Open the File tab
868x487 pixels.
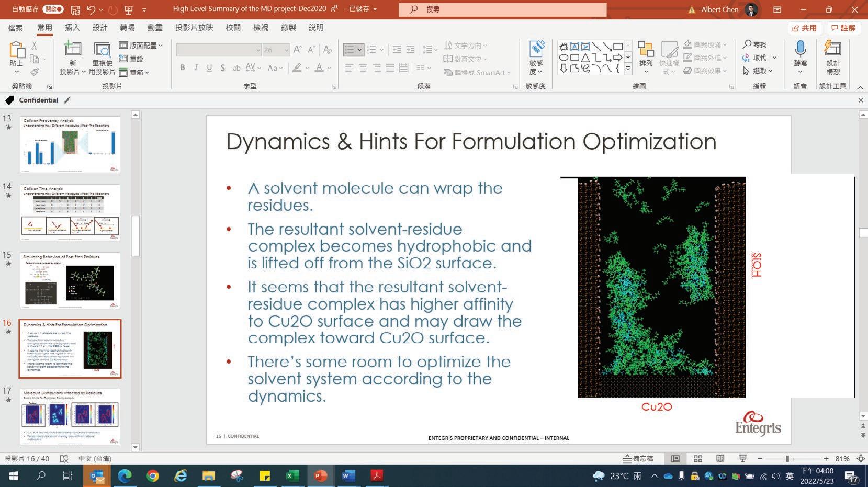tap(15, 28)
